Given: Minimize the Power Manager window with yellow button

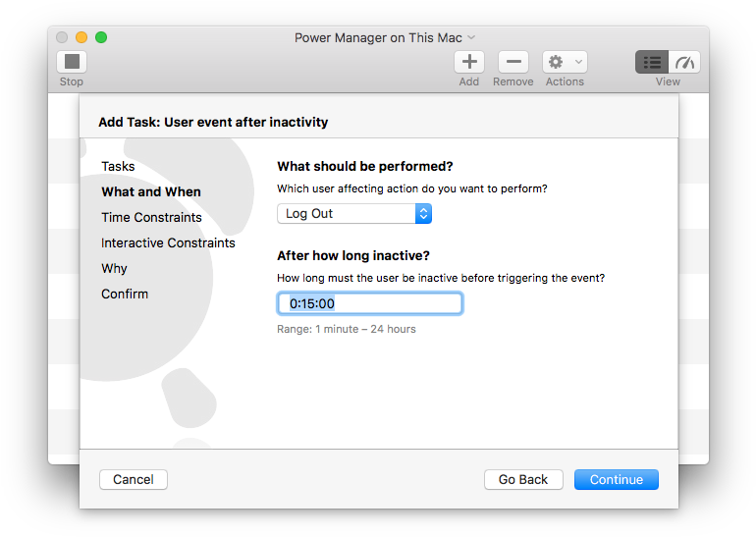Looking at the screenshot, I should pyautogui.click(x=81, y=37).
